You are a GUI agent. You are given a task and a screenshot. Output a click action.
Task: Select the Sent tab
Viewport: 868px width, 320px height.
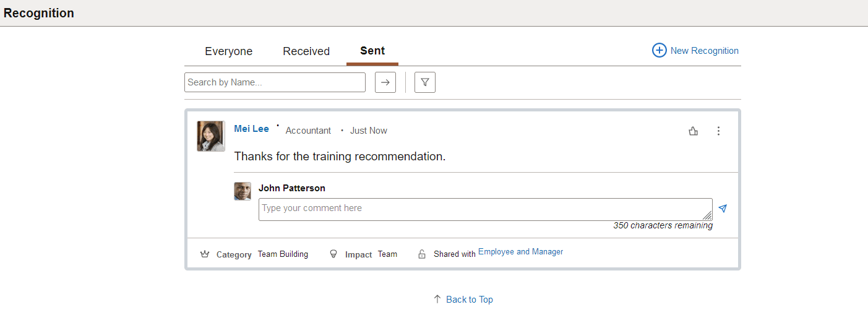372,51
